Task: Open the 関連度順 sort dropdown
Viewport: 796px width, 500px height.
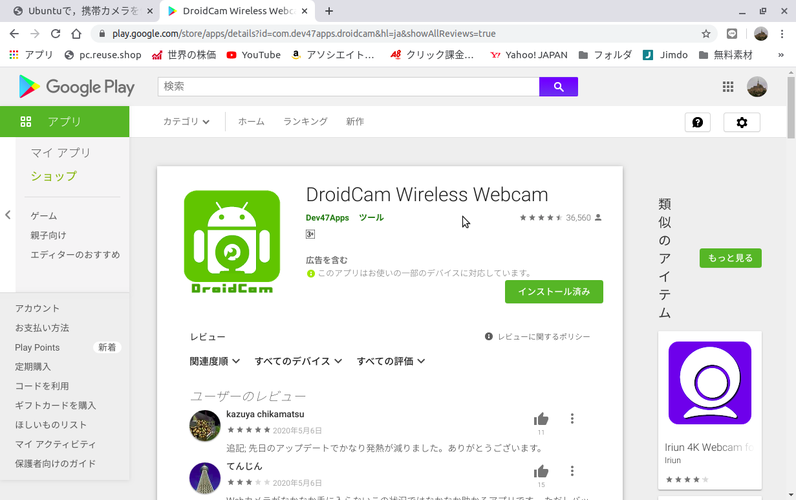Action: 214,361
